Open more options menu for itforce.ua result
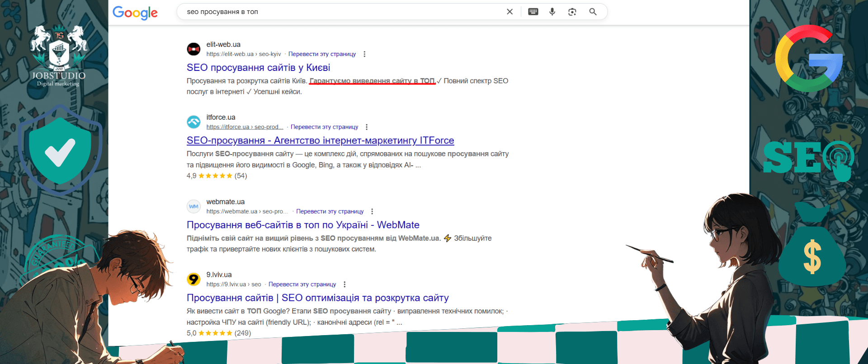The image size is (868, 364). (x=367, y=127)
